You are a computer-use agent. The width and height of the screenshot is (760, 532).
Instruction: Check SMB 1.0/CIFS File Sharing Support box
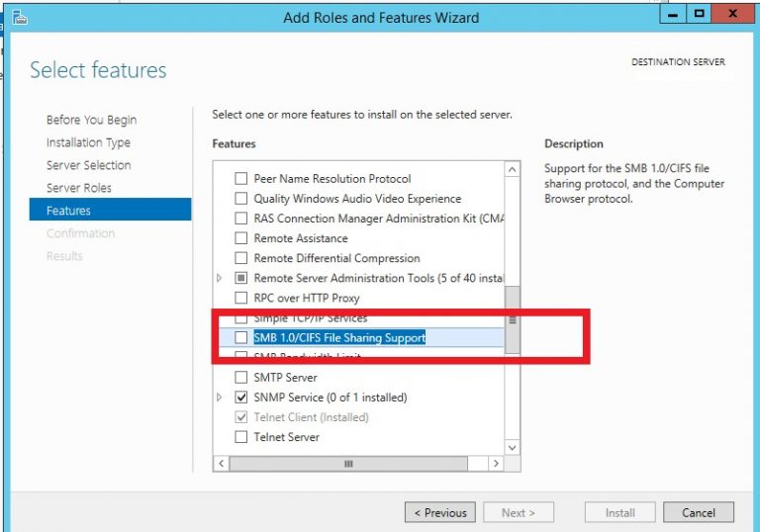[240, 337]
